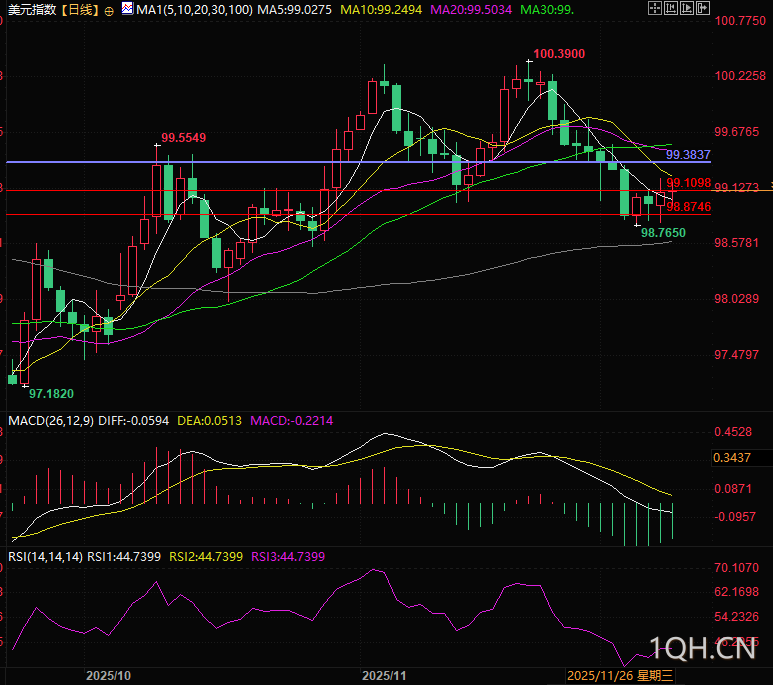
Task: Click the RSI(14,14,14) indicator label
Action: coord(45,557)
